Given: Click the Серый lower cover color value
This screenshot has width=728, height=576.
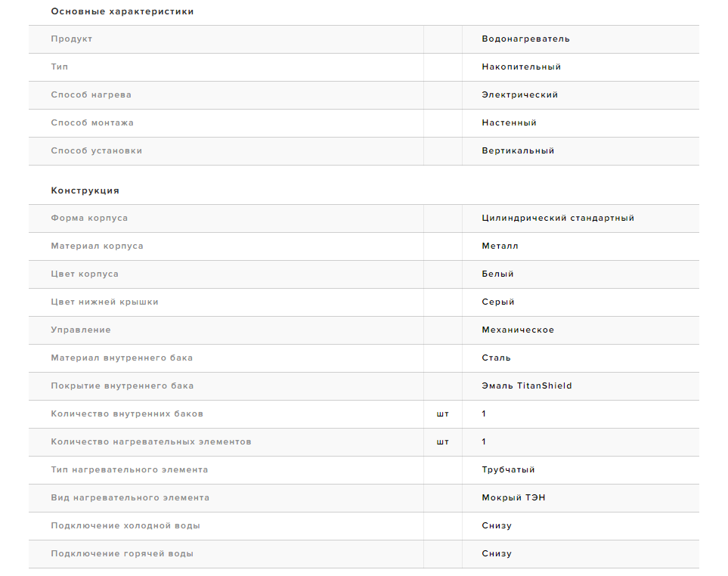Looking at the screenshot, I should coord(498,302).
